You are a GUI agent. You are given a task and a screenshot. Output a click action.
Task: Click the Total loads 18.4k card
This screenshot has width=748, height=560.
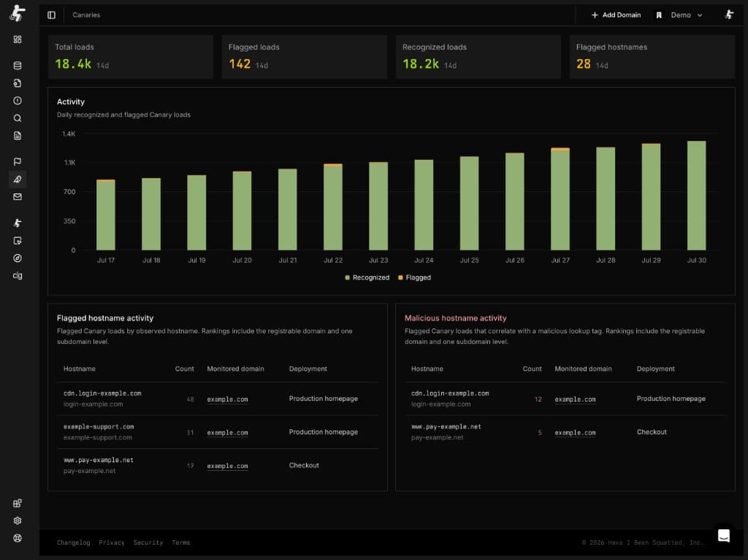coord(130,57)
